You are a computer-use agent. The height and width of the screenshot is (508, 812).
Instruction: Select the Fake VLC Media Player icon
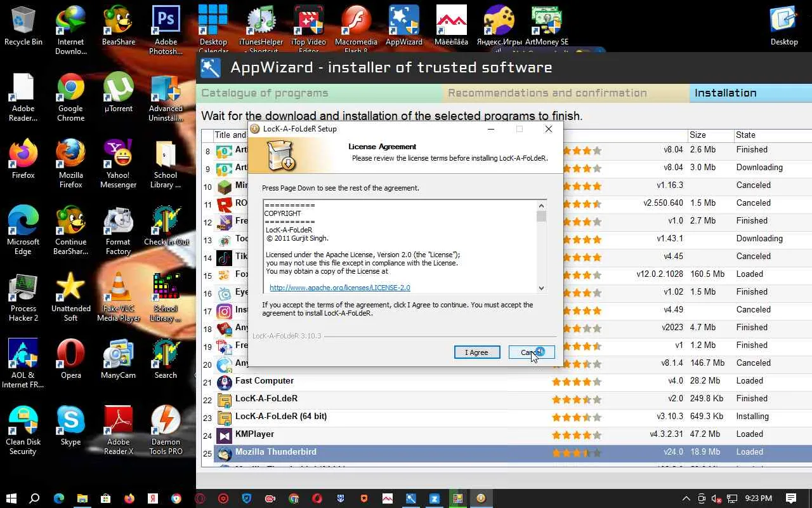[119, 297]
